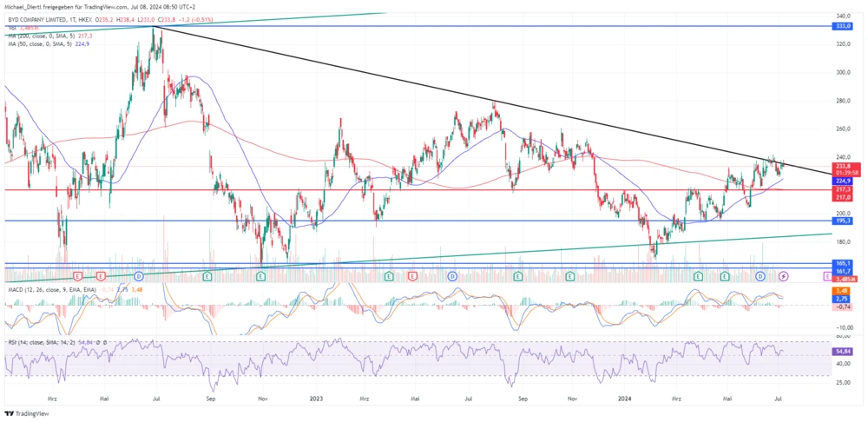Screen dimensions: 868x422
Task: Click the leftmost red earnings E marker
Action: pos(78,275)
